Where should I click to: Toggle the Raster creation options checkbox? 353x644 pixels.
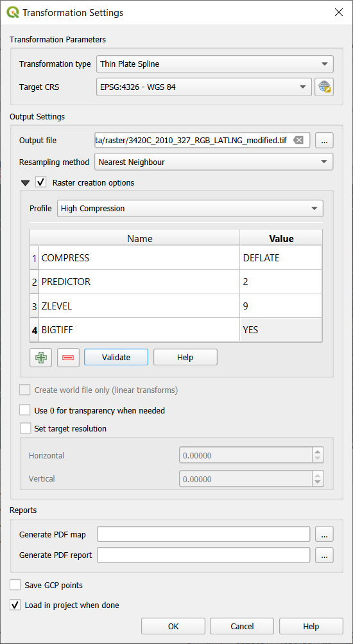click(x=40, y=182)
